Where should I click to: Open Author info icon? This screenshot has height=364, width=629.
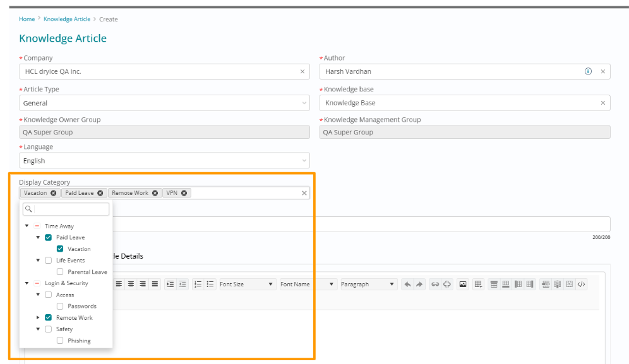[x=588, y=71]
